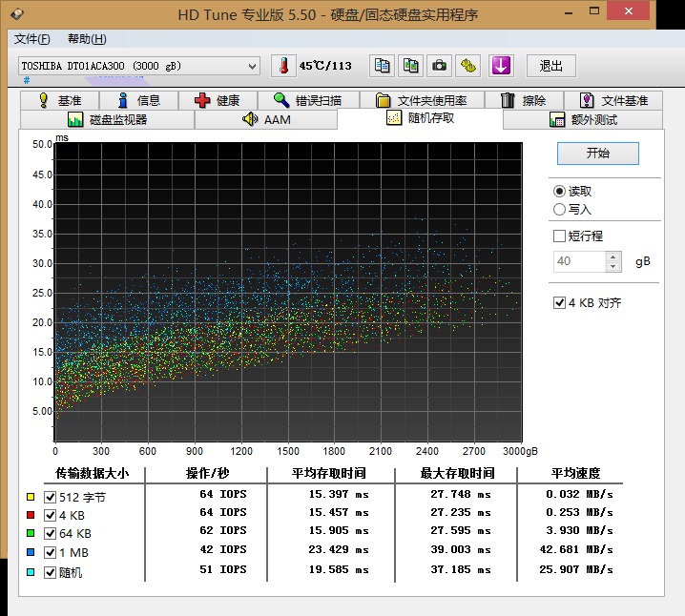The width and height of the screenshot is (685, 616).
Task: Click the 平均存取时间 column header
Action: point(328,473)
